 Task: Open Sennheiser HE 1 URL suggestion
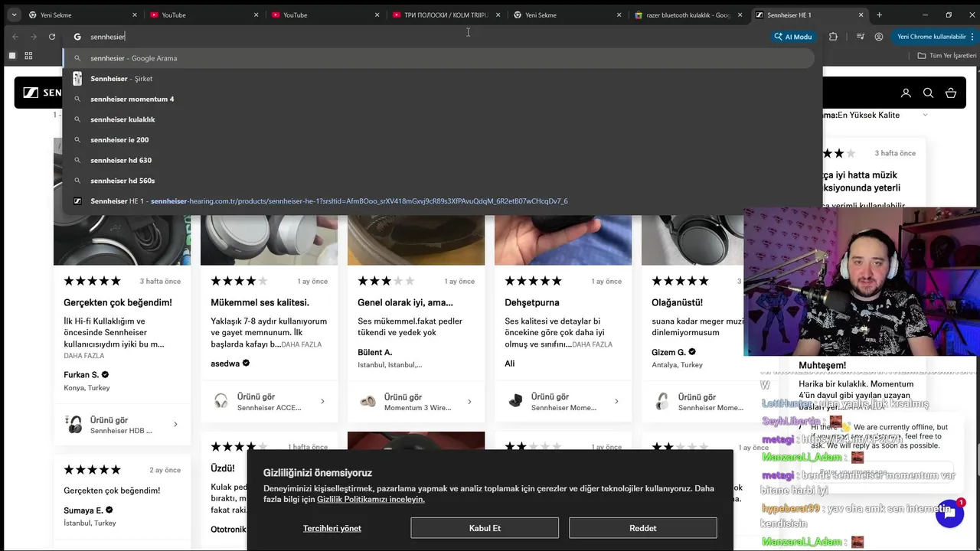[x=438, y=201]
